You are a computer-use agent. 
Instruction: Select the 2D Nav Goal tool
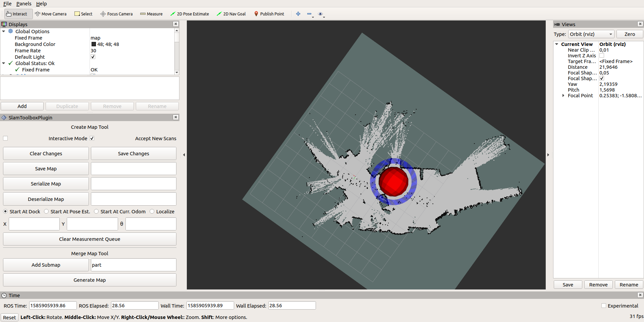coord(231,14)
